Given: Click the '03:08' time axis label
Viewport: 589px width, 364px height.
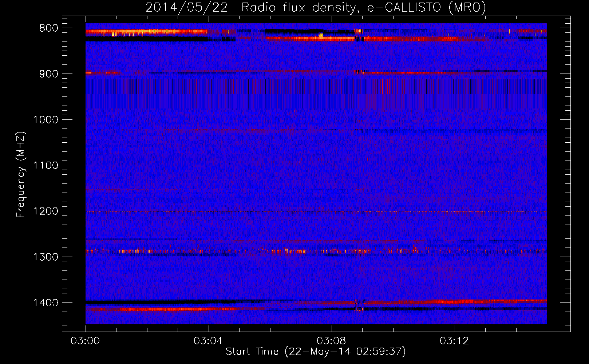Looking at the screenshot, I should pyautogui.click(x=331, y=341).
